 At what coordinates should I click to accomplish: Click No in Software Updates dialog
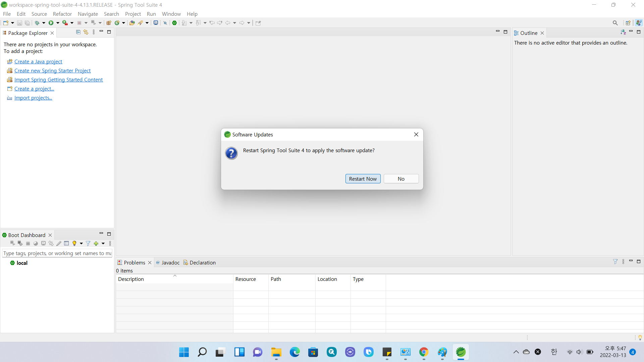401,179
